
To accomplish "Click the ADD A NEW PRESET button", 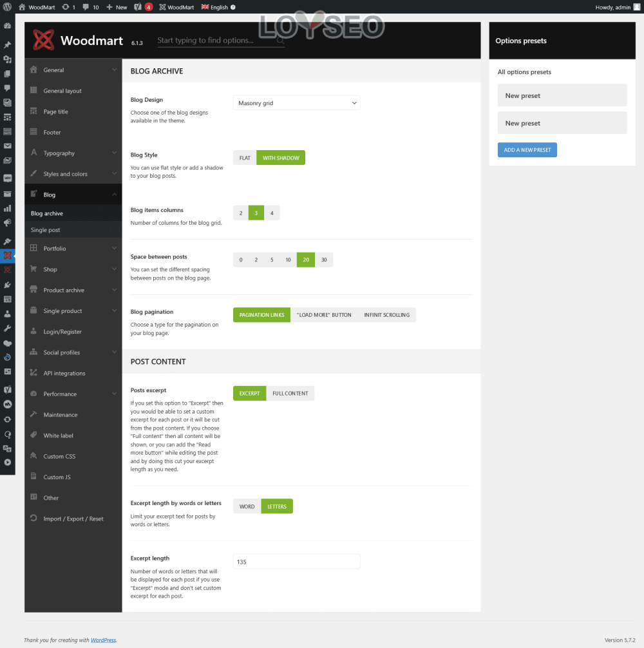I will 527,150.
